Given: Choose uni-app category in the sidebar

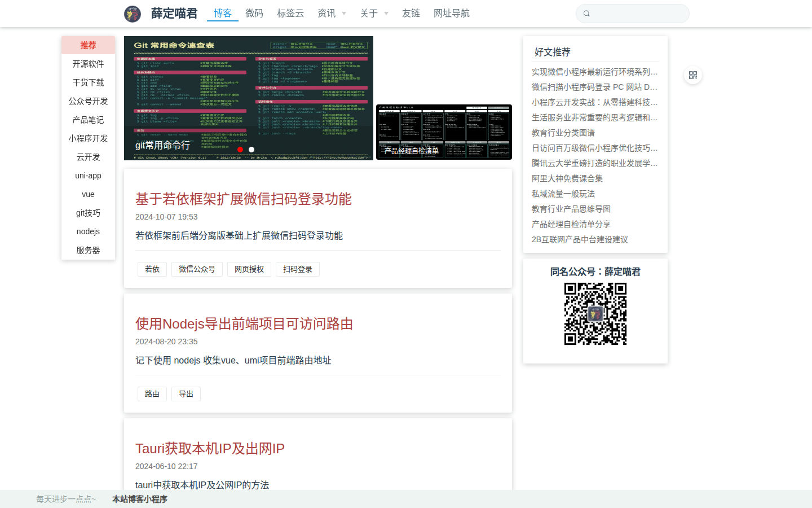Looking at the screenshot, I should coord(88,176).
